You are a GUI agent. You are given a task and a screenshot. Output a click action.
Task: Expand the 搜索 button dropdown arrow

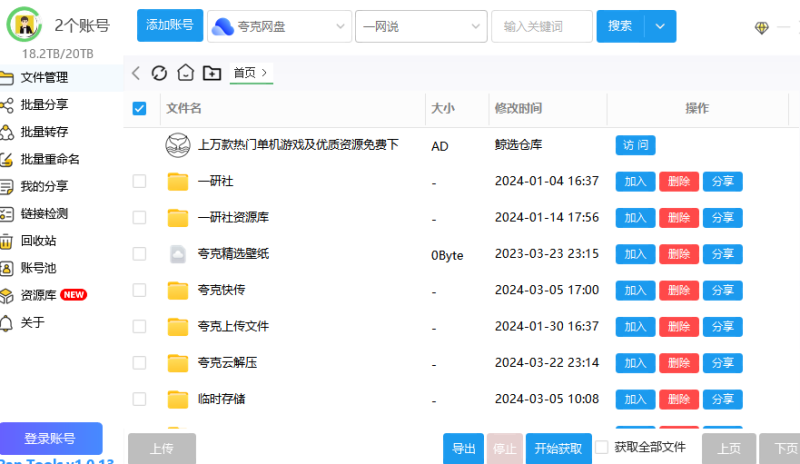[660, 26]
